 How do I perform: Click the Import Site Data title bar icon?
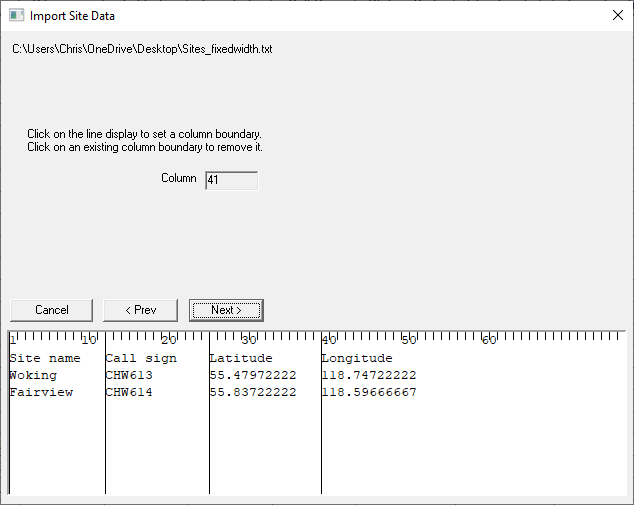pyautogui.click(x=16, y=16)
